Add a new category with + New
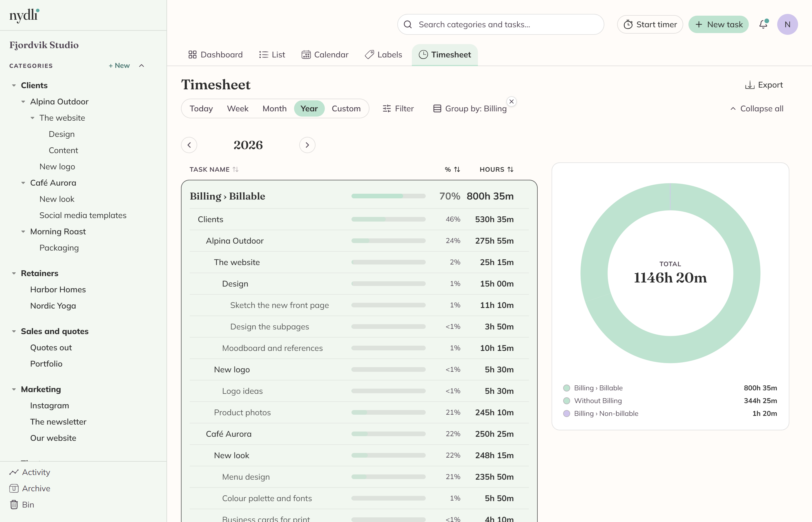The image size is (812, 522). pyautogui.click(x=119, y=66)
